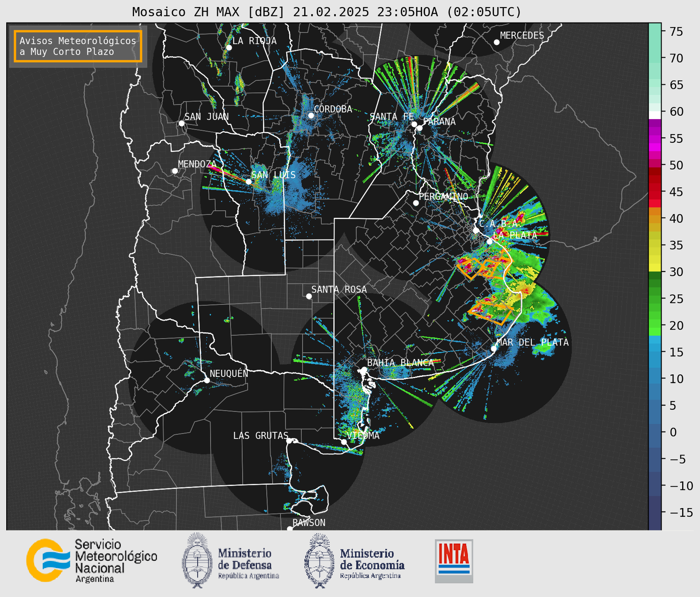This screenshot has height=597, width=700.
Task: Click the LA RIOJA city marker
Action: click(229, 48)
